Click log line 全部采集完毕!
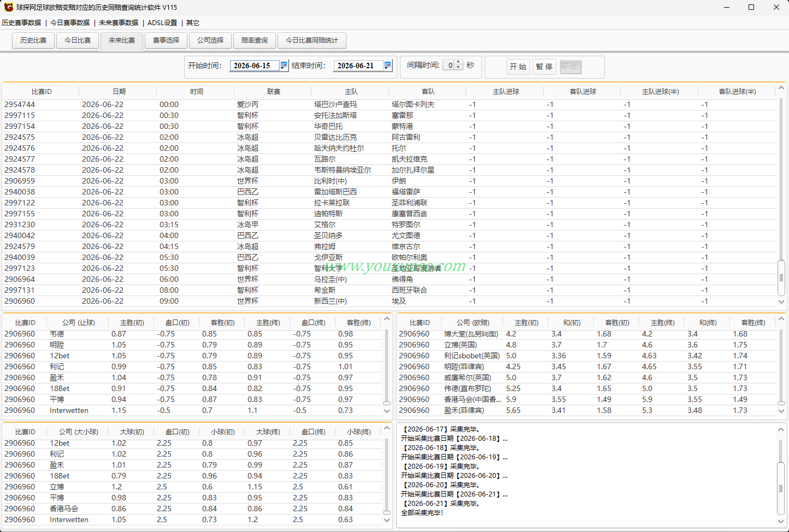789x532 pixels. pos(422,513)
